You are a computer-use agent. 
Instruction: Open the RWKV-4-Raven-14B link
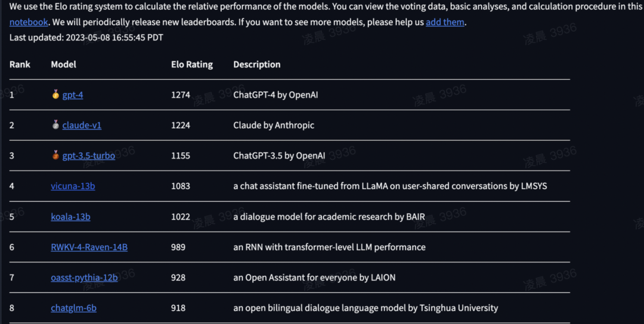click(89, 247)
